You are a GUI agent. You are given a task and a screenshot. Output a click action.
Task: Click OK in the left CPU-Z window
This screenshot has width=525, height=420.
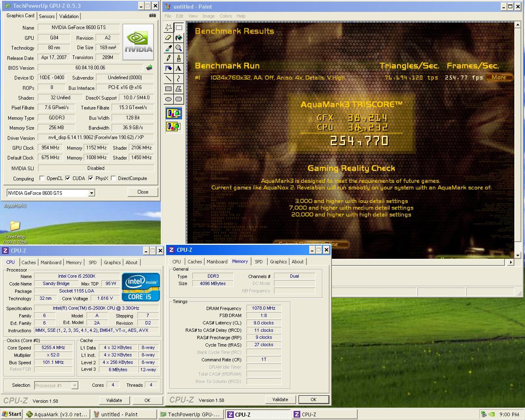click(x=147, y=400)
